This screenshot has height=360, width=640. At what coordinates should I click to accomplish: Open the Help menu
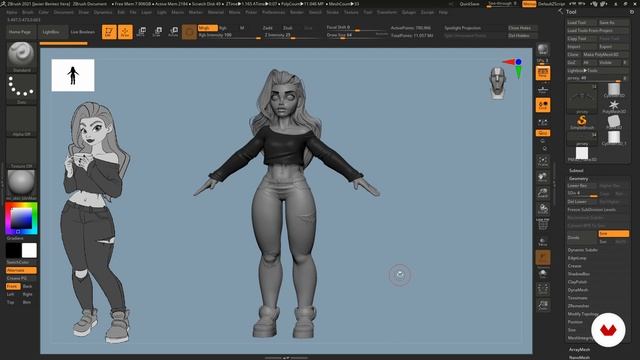tap(443, 13)
